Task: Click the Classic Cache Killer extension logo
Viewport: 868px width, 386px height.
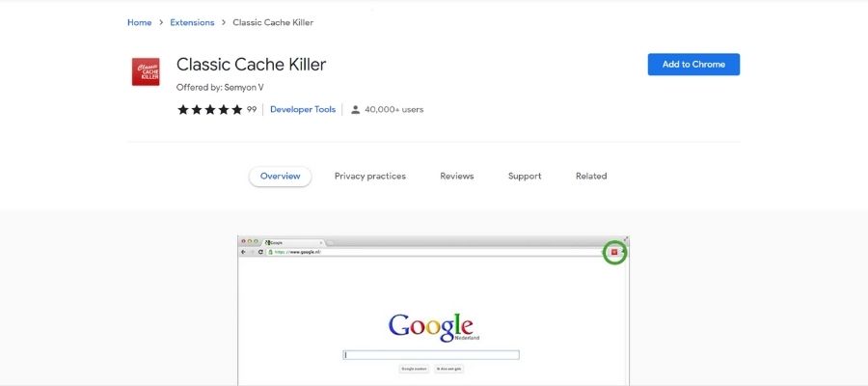Action: [x=146, y=72]
